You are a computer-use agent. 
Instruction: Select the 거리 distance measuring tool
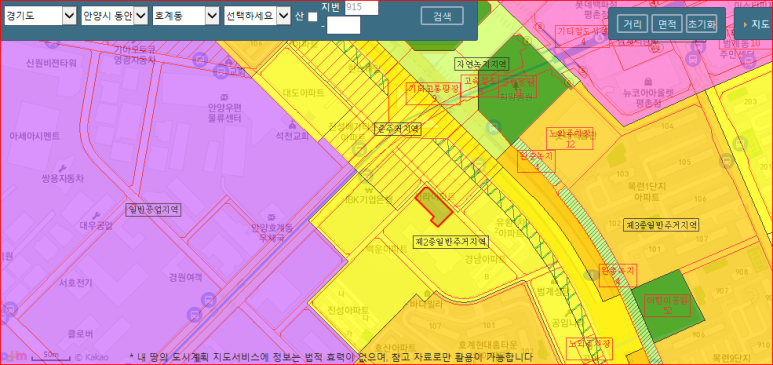coord(632,24)
